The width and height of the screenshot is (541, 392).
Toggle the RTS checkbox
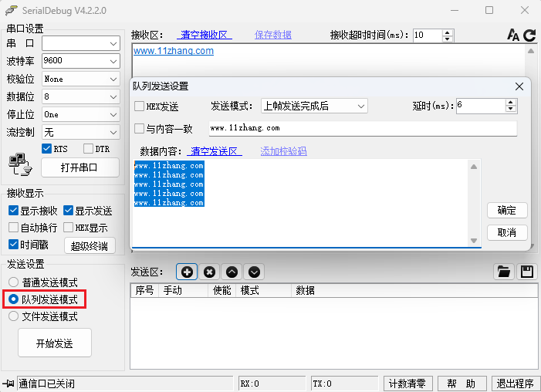pos(46,149)
